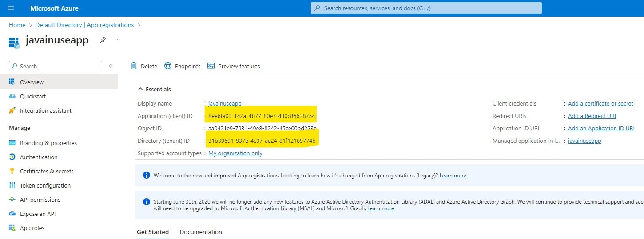Click the API permissions icon
This screenshot has height=239, width=644.
[x=12, y=200]
